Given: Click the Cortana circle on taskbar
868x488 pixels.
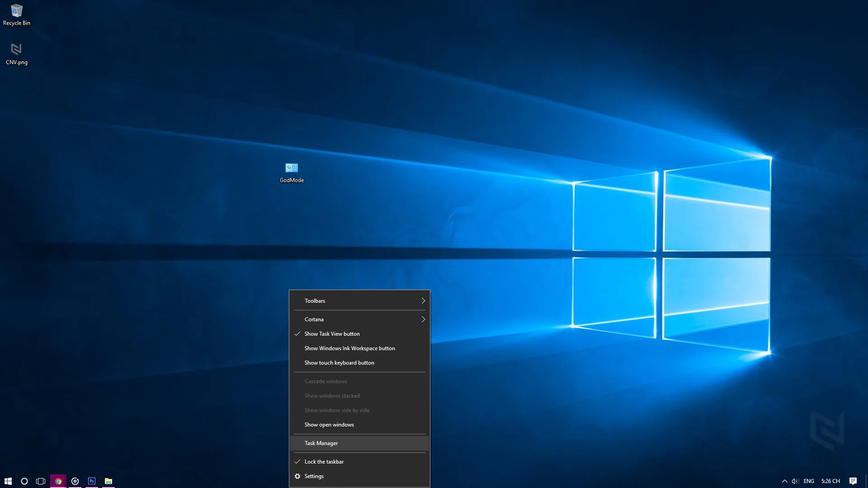Looking at the screenshot, I should click(24, 481).
